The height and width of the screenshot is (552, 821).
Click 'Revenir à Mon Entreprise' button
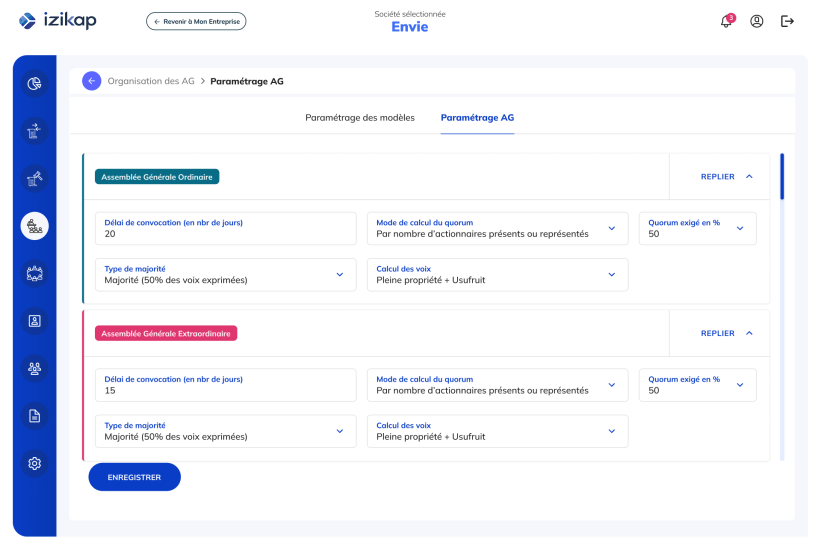pos(196,21)
